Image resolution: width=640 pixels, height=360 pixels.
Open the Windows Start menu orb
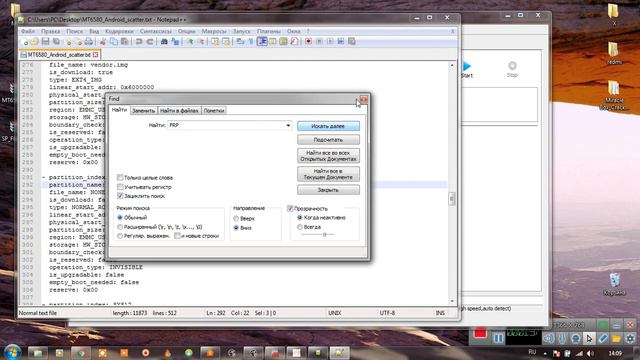(x=12, y=352)
